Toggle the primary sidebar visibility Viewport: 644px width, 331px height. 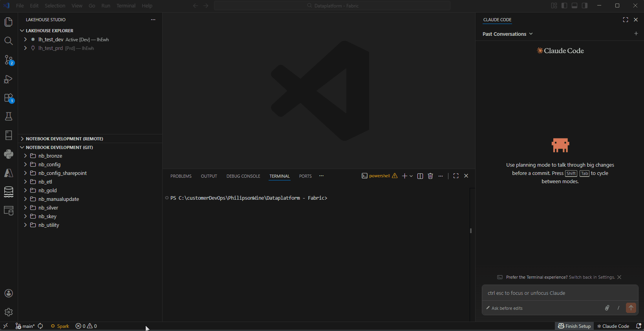pyautogui.click(x=564, y=6)
